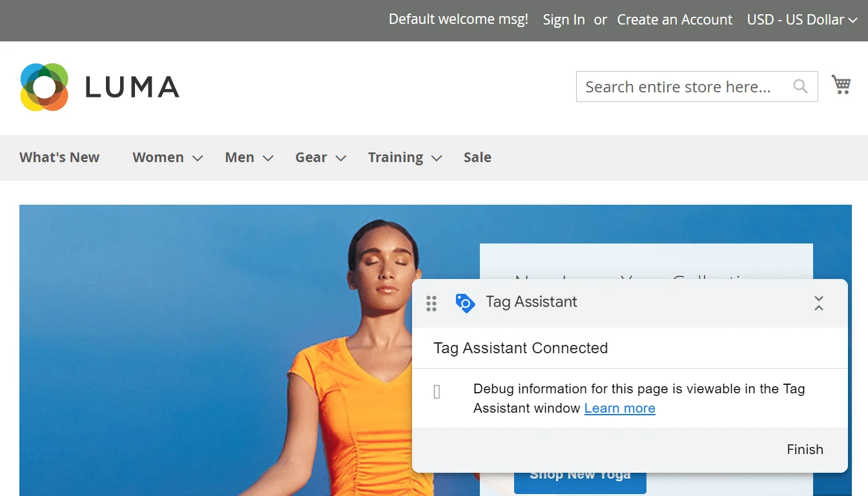The width and height of the screenshot is (868, 496).
Task: Collapse the Tag Assistant panel
Action: point(818,303)
